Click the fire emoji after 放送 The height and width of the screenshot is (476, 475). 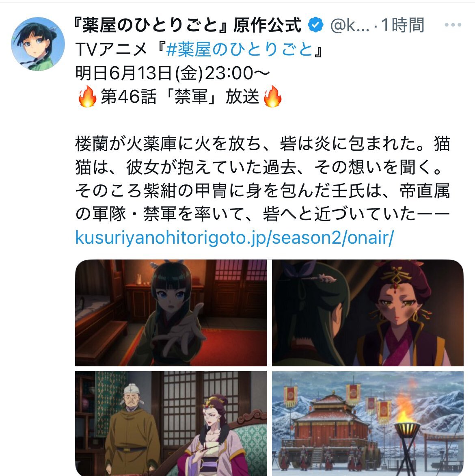point(272,96)
